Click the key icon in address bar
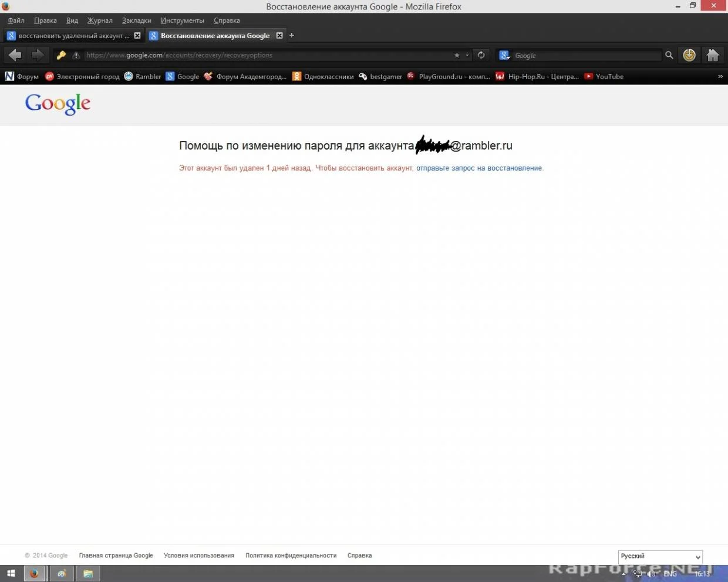 coord(61,55)
